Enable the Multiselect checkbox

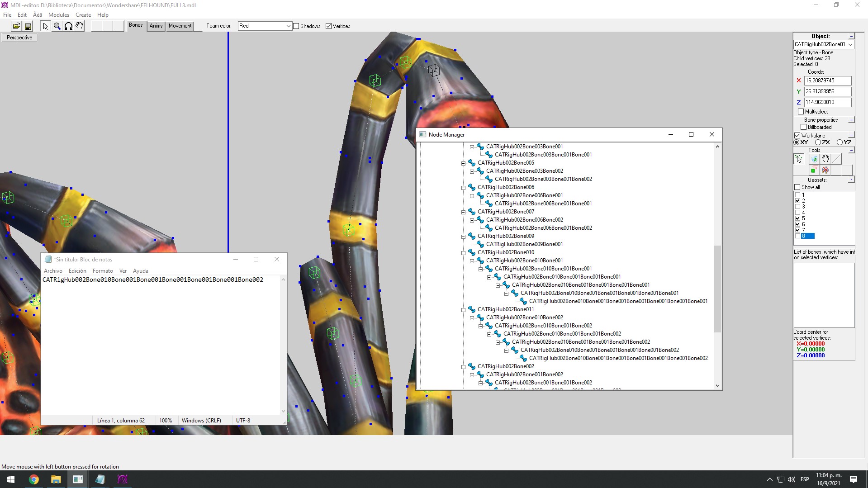click(x=801, y=112)
